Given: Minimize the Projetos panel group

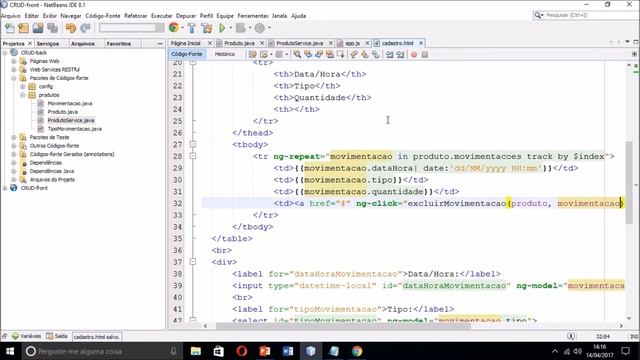Looking at the screenshot, I should coord(160,43).
